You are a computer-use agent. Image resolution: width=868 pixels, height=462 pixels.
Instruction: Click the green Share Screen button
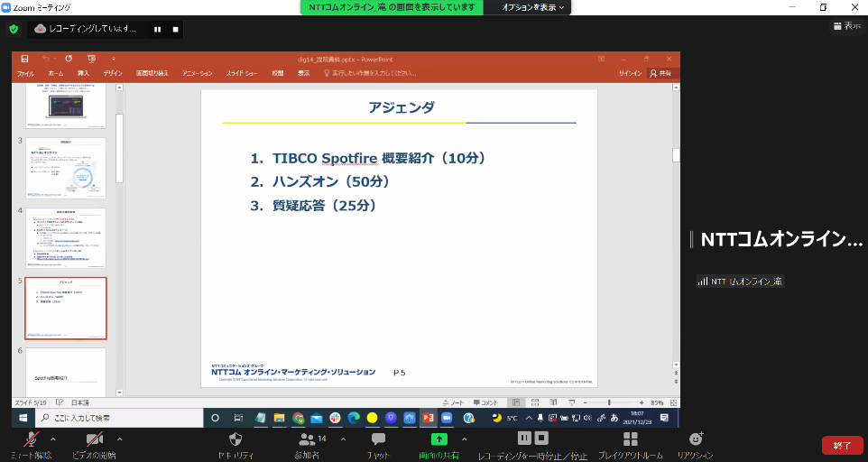click(x=439, y=446)
